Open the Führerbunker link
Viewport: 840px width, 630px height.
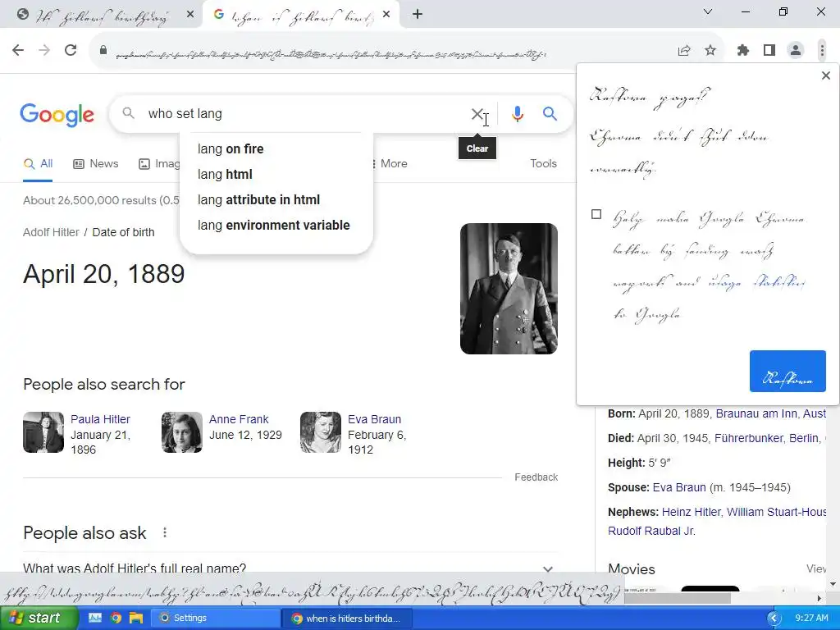pos(749,438)
